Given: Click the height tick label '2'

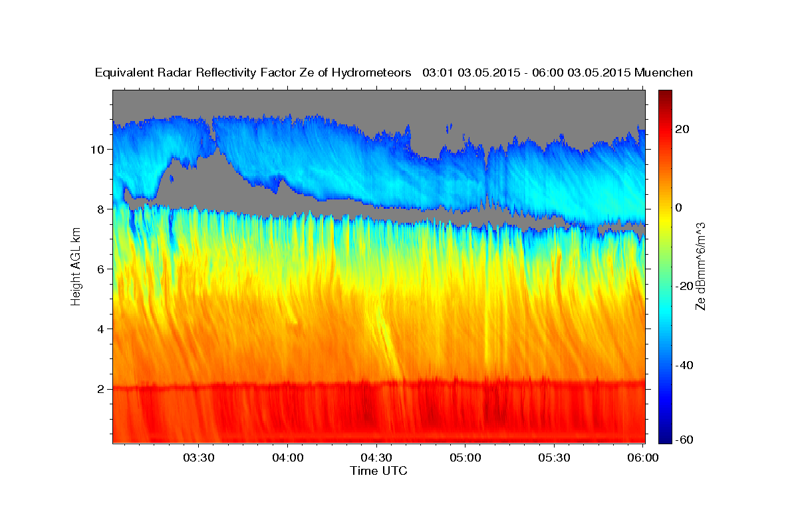Looking at the screenshot, I should 102,389.
